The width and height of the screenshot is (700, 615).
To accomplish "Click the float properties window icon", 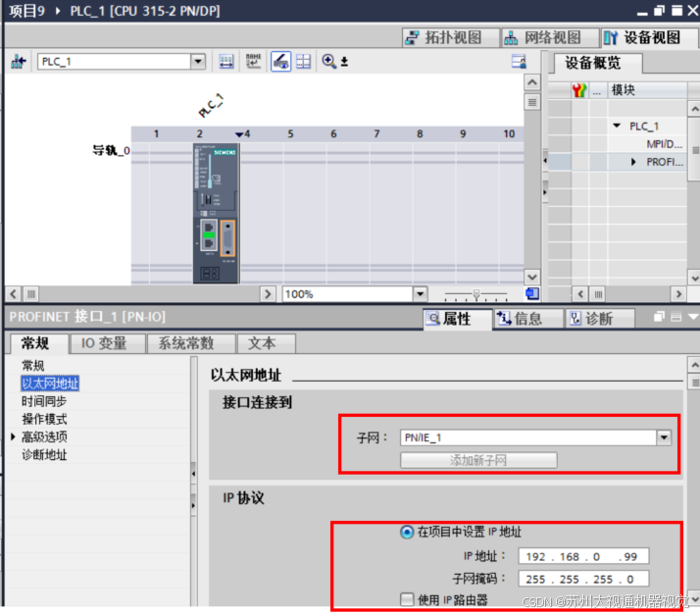I will point(659,317).
